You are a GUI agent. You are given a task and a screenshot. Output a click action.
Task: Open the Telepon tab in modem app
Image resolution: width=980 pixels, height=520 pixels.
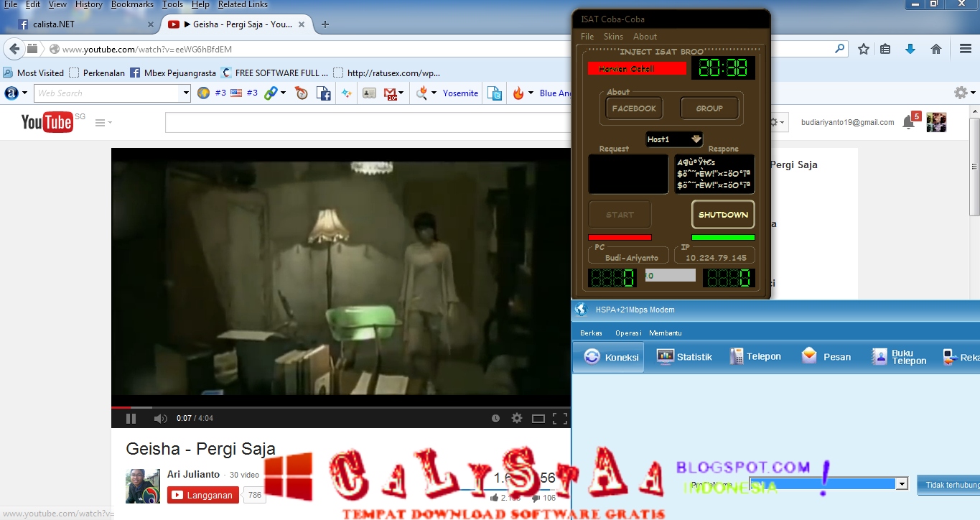click(755, 357)
